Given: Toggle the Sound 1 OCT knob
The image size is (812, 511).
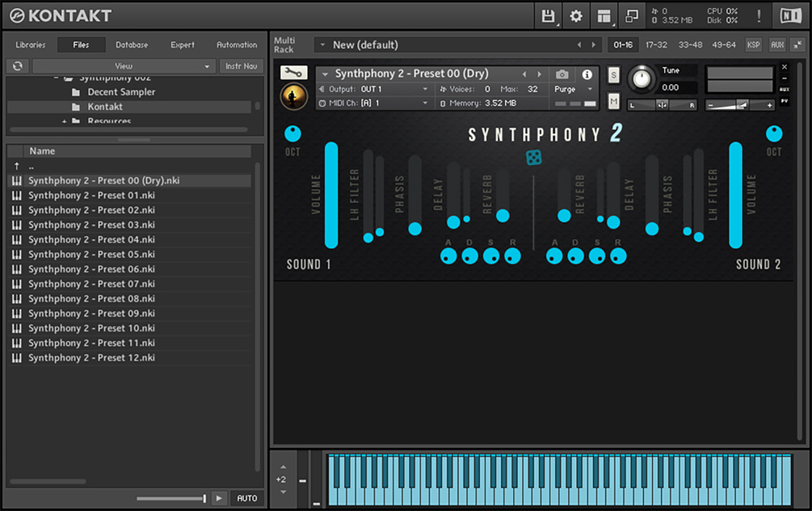Looking at the screenshot, I should point(292,133).
